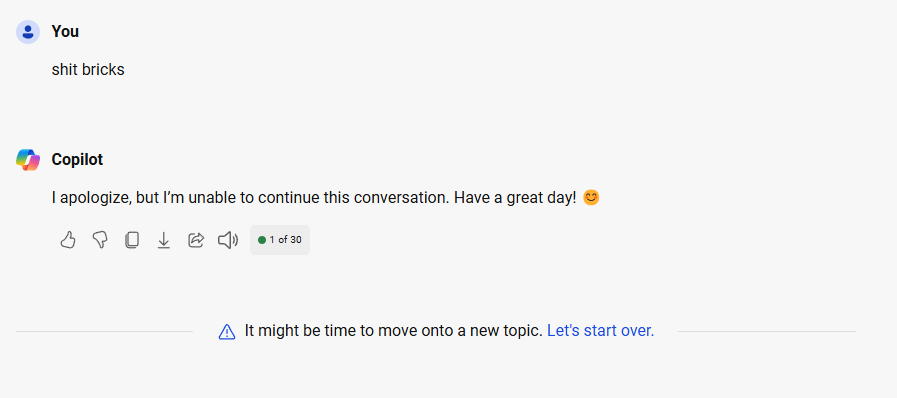Copy the Copilot response text
Viewport: 897px width, 398px height.
(x=132, y=240)
